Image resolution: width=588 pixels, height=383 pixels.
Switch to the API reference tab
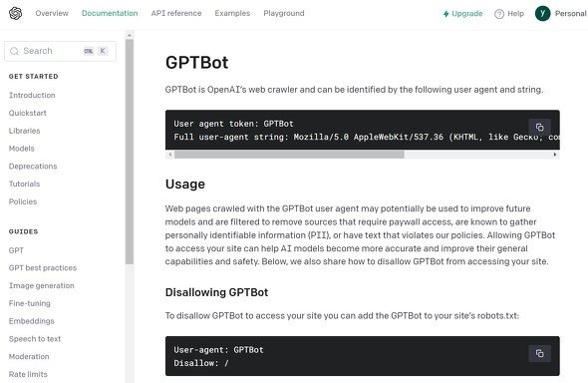pyautogui.click(x=176, y=13)
